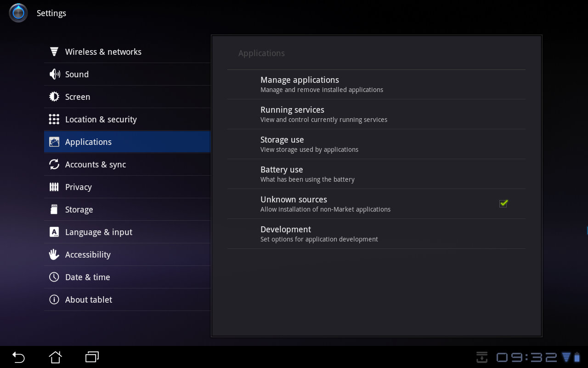Tap the Wi-Fi signal status icon
The image size is (588, 368).
pos(566,357)
